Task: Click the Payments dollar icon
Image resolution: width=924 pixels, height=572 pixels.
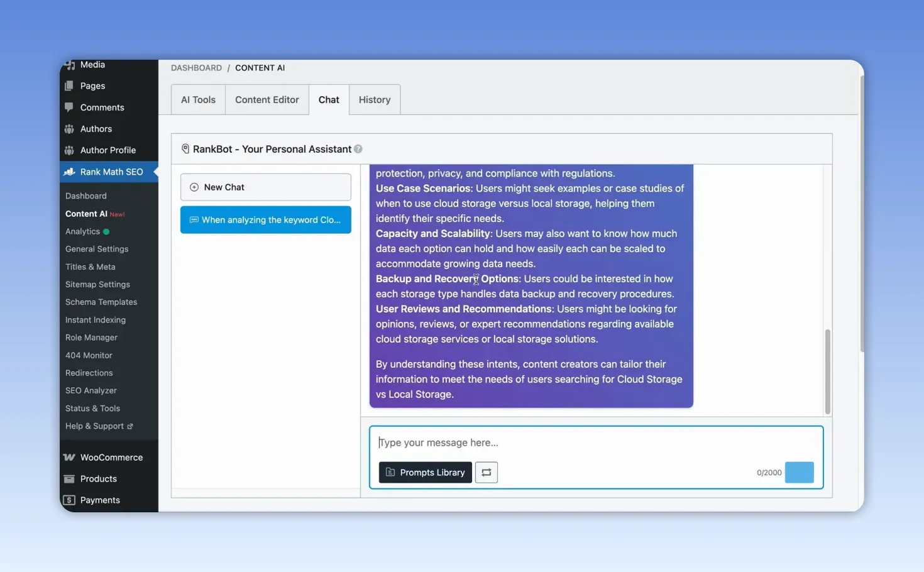Action: [69, 500]
